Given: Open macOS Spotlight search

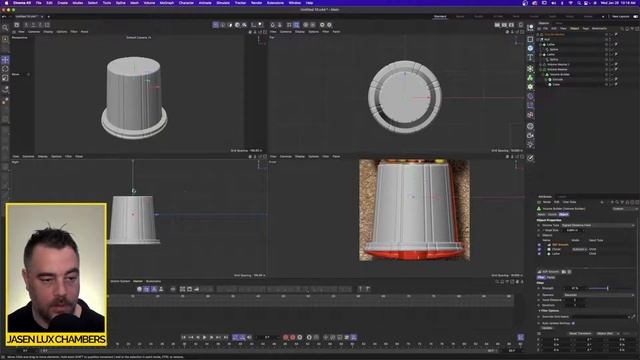Looking at the screenshot, I should 579,3.
